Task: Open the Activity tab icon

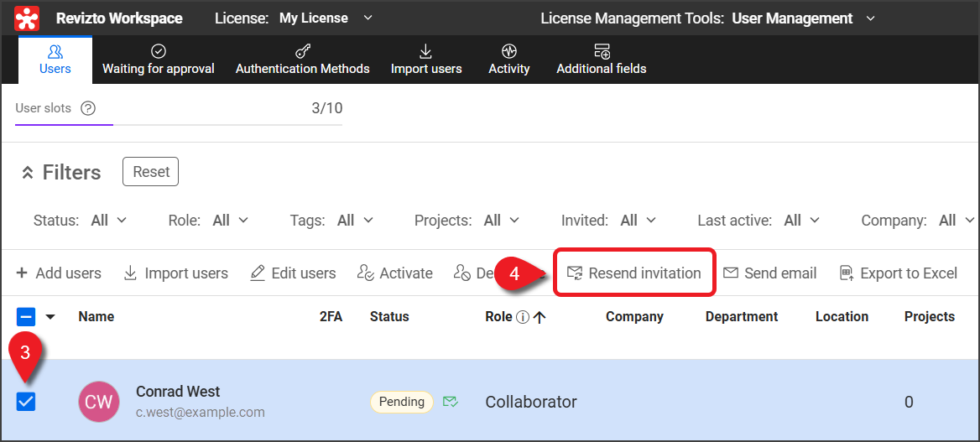Action: point(508,51)
